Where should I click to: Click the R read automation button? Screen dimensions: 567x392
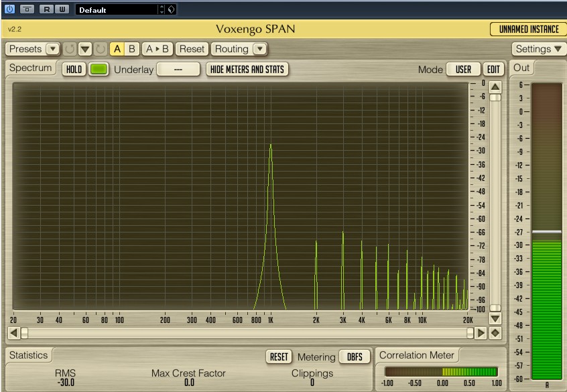(46, 9)
